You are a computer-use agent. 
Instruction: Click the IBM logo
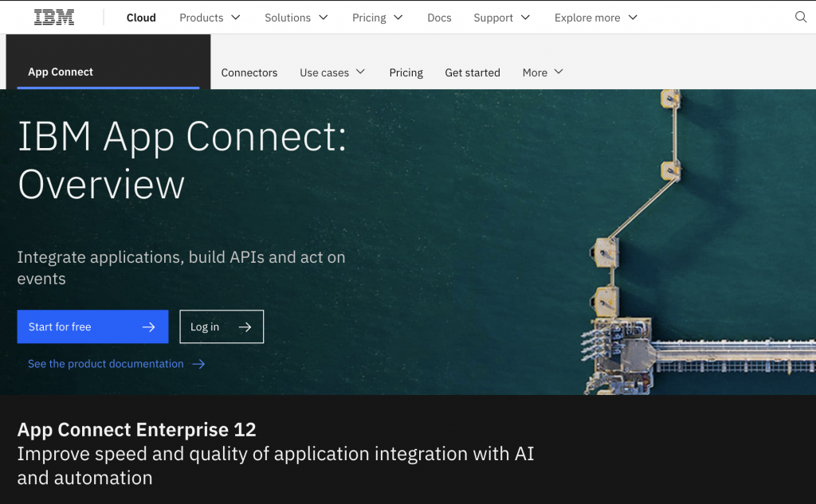54,18
